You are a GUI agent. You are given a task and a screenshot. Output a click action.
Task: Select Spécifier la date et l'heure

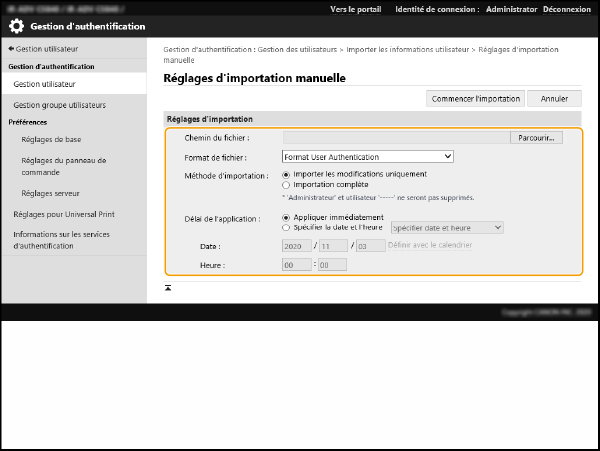(287, 227)
